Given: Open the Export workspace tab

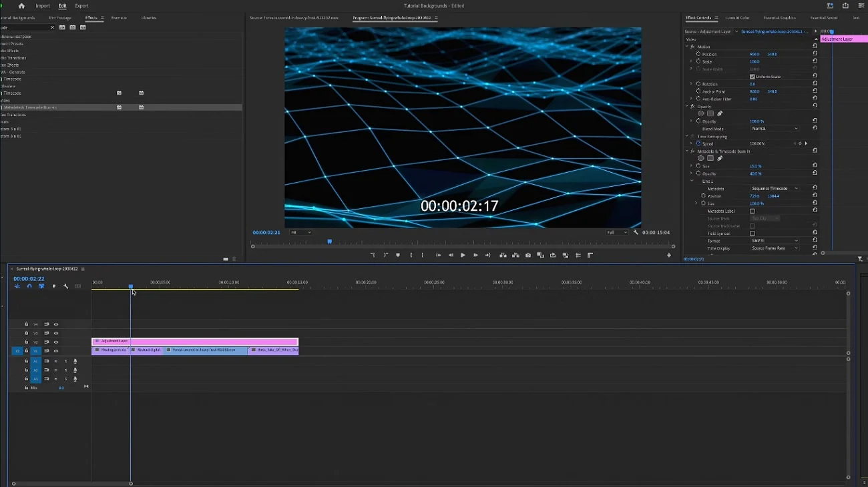Looking at the screenshot, I should 81,5.
